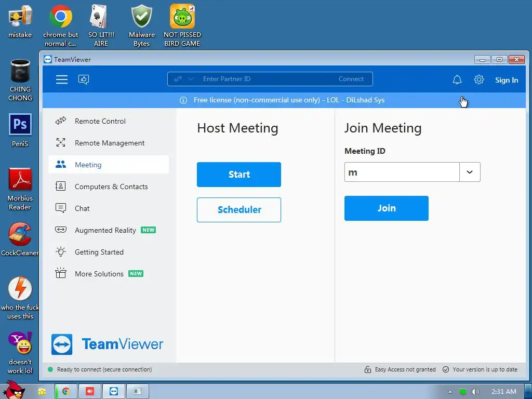Click the red taskbar app button
The image size is (532, 399).
tap(89, 392)
